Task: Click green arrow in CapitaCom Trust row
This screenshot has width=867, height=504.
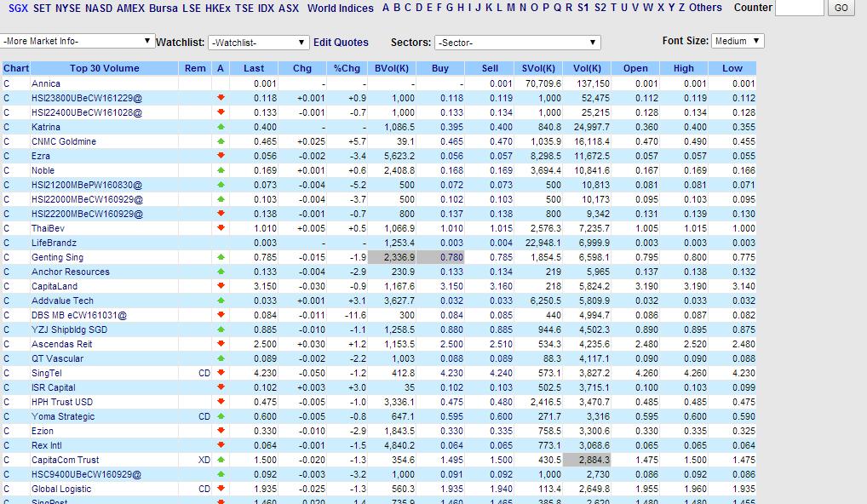Action: [221, 460]
